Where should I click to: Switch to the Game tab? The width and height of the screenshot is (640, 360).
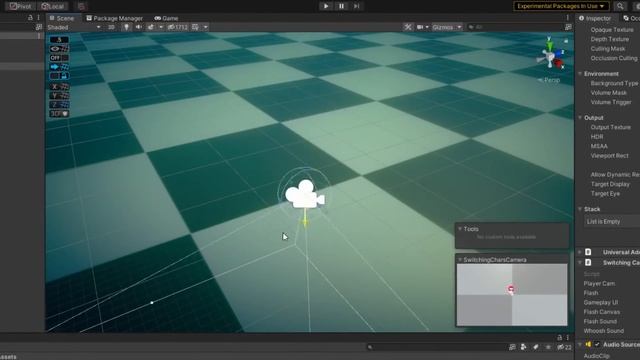[x=167, y=18]
